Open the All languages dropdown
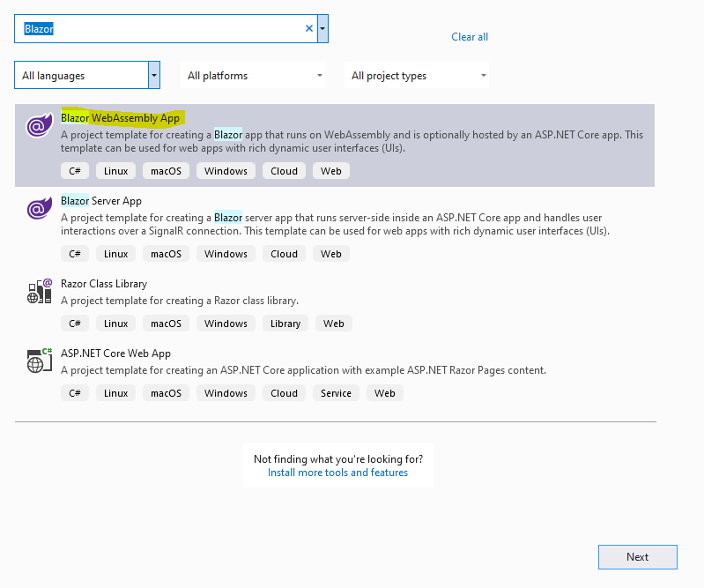Image resolution: width=704 pixels, height=588 pixels. [87, 75]
